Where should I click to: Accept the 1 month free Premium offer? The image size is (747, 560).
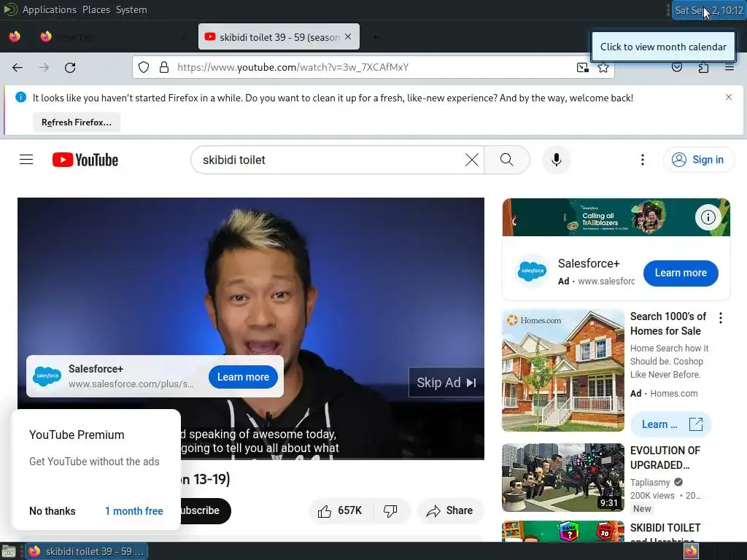pos(134,511)
